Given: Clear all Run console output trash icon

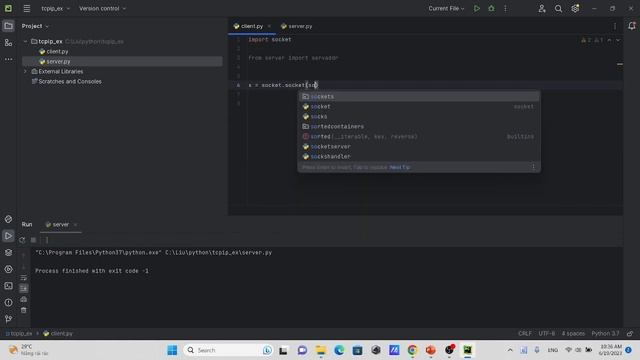Looking at the screenshot, I should pos(24,311).
